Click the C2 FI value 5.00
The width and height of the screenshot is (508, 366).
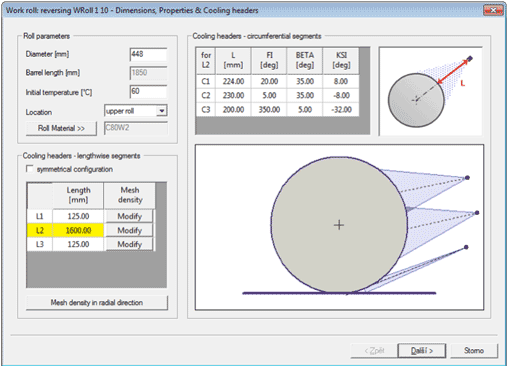coord(269,96)
